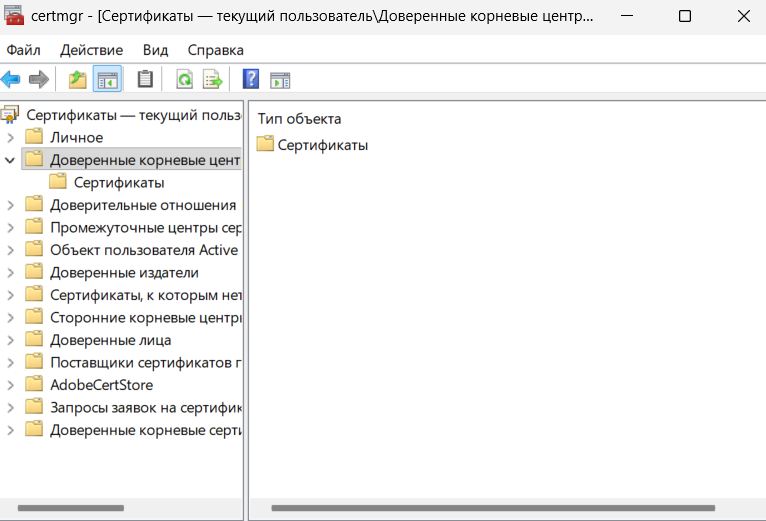Expand Поставщики сертификатов chevron
766x521 pixels.
(10, 363)
